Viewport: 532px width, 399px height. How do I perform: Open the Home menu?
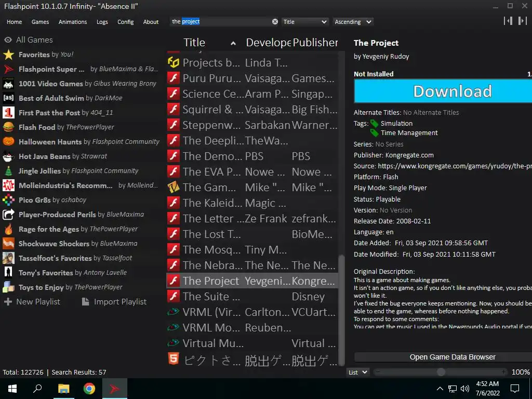[x=14, y=22]
